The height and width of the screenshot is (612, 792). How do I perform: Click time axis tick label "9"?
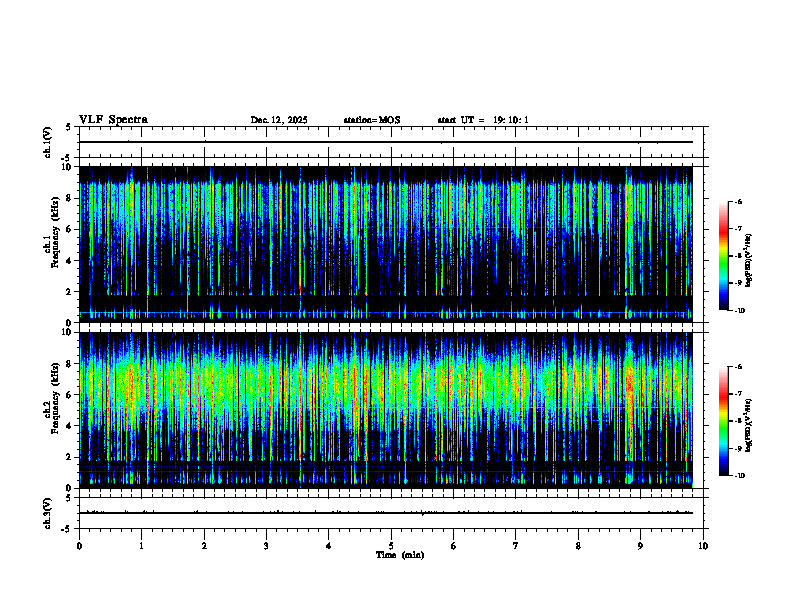640,546
